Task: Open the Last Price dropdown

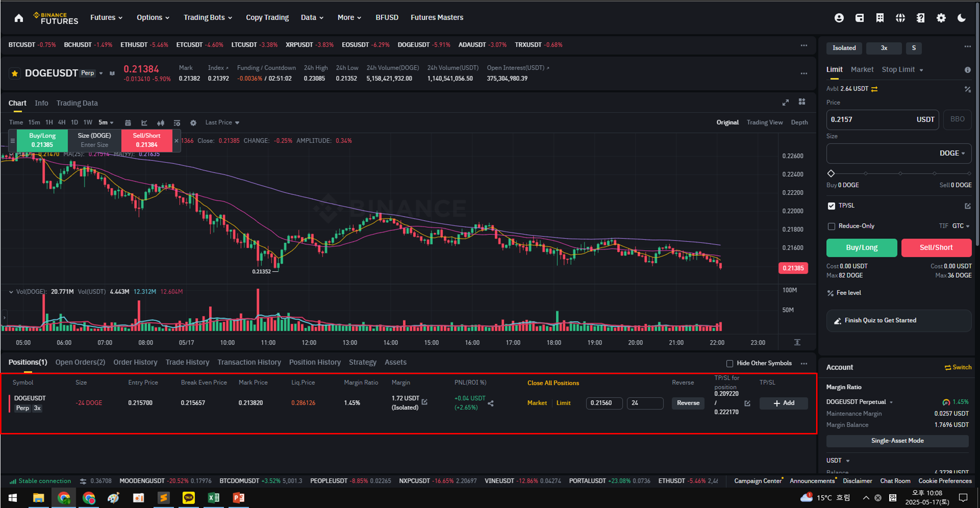Action: 222,123
